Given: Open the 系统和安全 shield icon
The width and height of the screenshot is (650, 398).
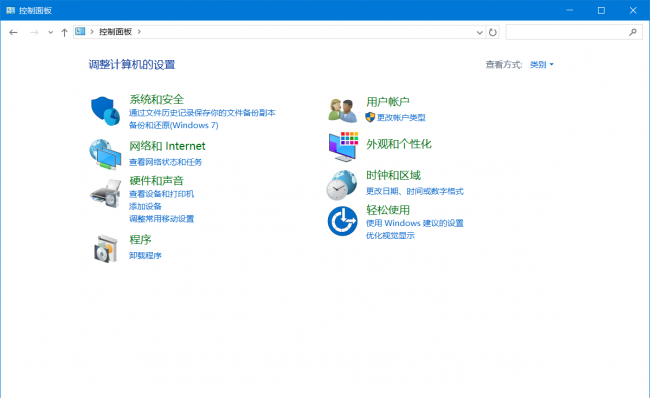Looking at the screenshot, I should pos(105,111).
